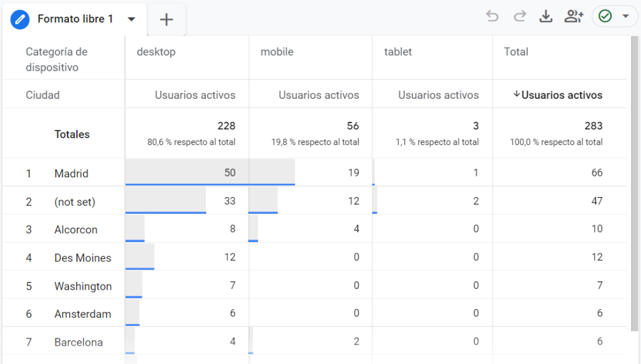Select the Formato libre 1 tab

(x=75, y=19)
